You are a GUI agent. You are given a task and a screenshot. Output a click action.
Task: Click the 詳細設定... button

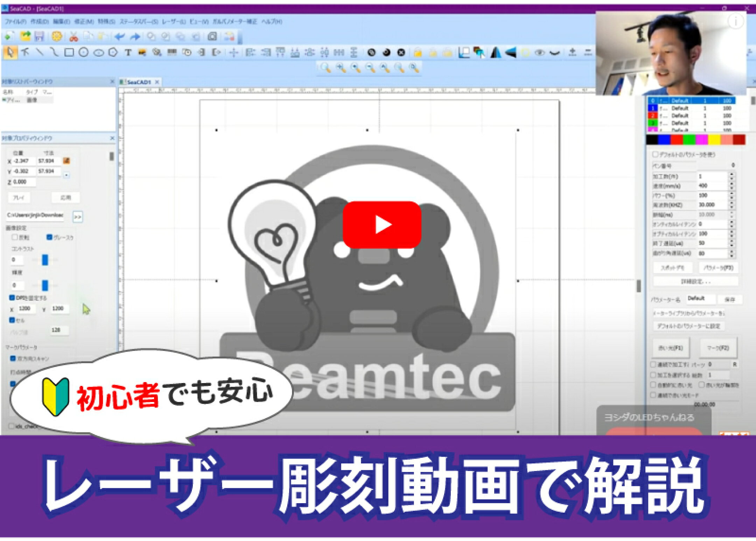tap(696, 282)
